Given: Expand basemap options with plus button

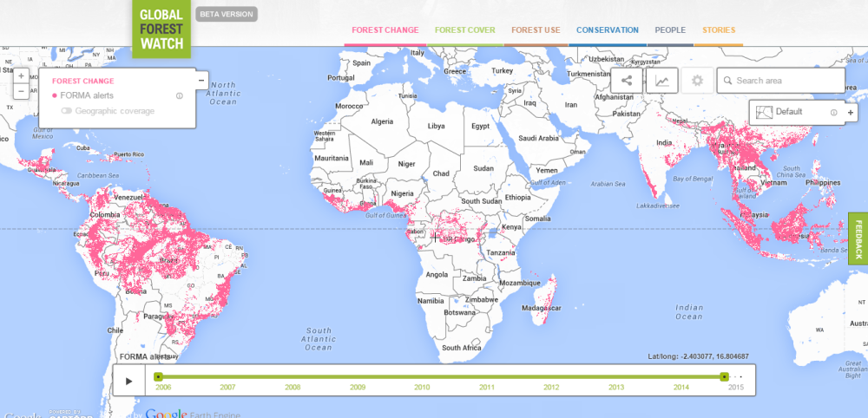Looking at the screenshot, I should coord(851,112).
